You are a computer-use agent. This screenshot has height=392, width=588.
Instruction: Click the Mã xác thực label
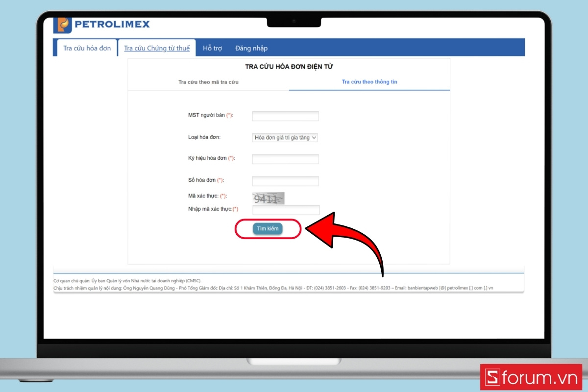coord(207,196)
